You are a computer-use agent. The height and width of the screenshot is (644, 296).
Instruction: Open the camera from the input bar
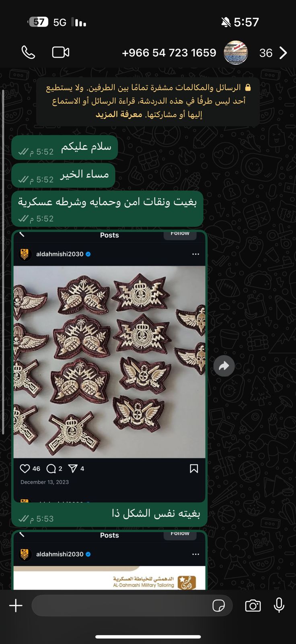[253, 605]
